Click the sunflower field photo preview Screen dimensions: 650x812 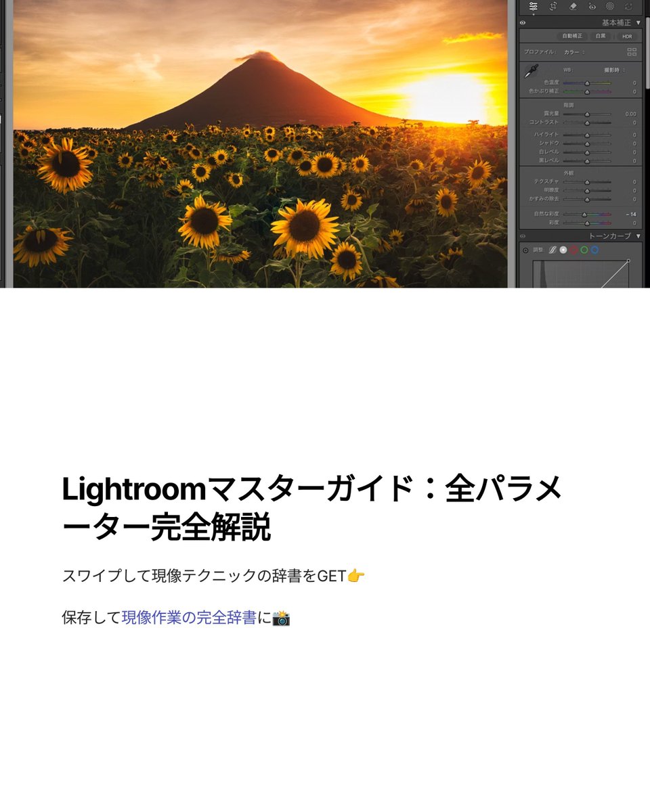pyautogui.click(x=260, y=143)
